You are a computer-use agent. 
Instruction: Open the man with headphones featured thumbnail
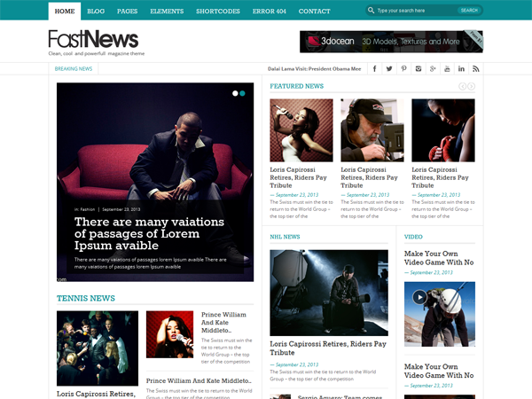(372, 130)
